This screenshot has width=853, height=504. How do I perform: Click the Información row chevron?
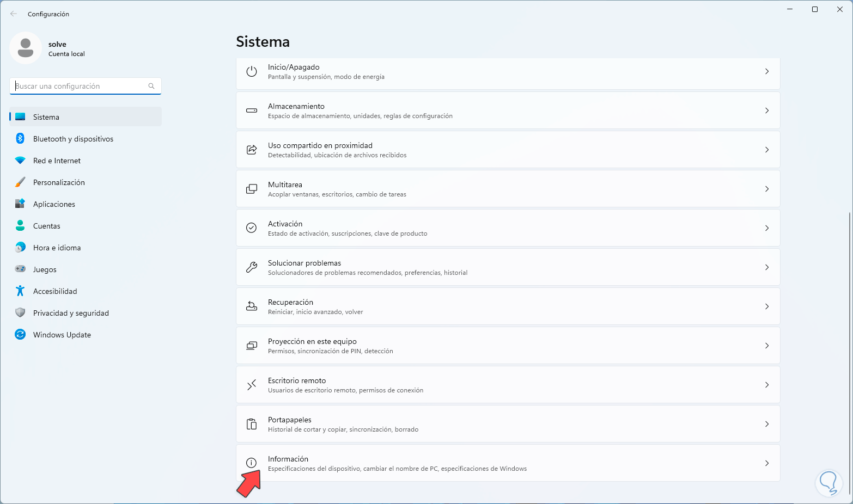tap(767, 463)
